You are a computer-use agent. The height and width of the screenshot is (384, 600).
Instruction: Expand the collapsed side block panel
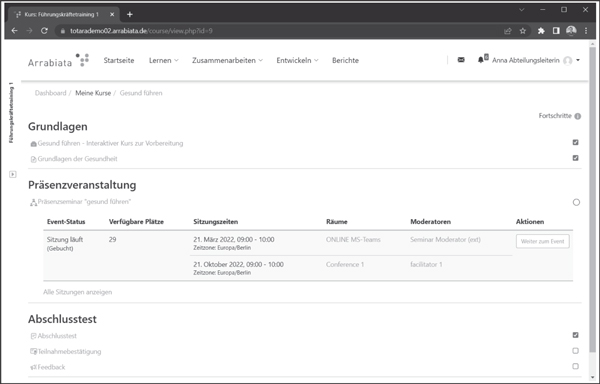(13, 174)
